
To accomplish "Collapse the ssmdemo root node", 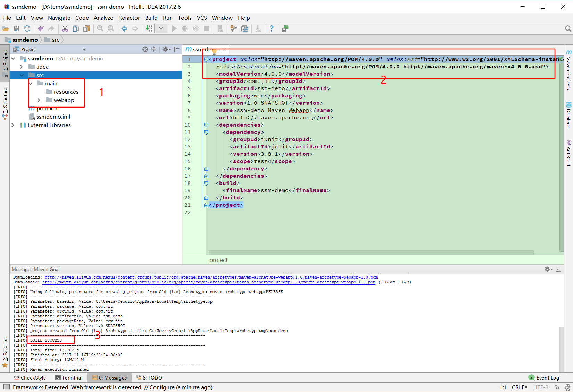I will (13, 58).
